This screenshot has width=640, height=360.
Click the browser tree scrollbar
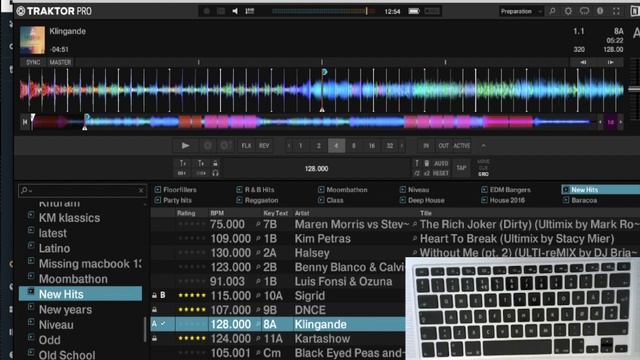coord(145,329)
